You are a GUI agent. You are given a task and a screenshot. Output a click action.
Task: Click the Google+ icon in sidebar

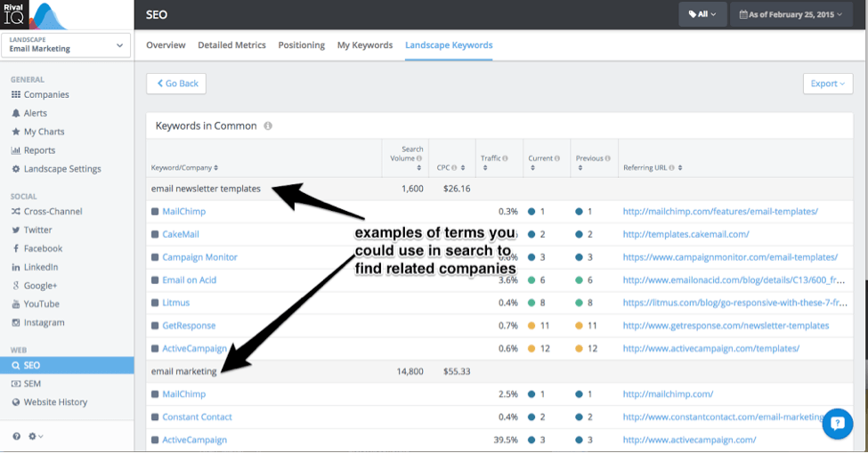16,286
